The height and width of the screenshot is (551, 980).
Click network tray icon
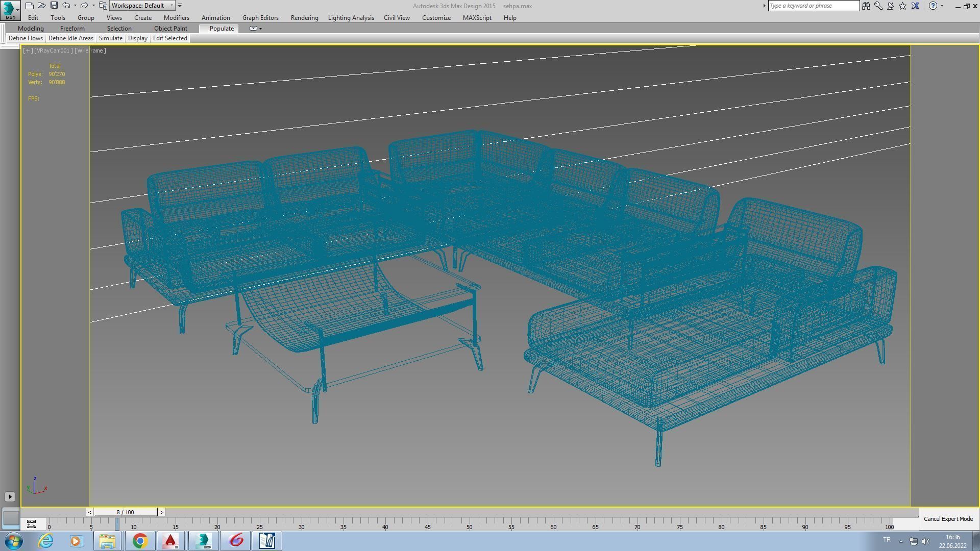pos(913,541)
